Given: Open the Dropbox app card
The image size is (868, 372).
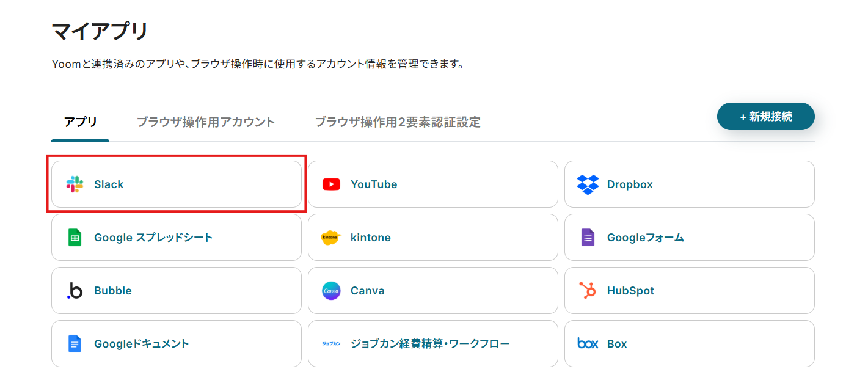Looking at the screenshot, I should [x=690, y=184].
